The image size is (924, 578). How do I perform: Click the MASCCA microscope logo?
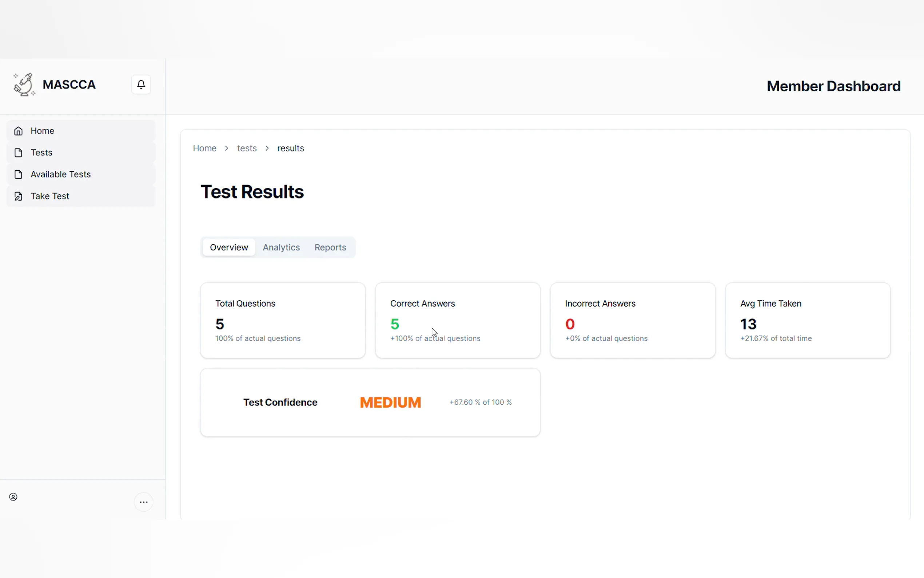[x=24, y=84]
